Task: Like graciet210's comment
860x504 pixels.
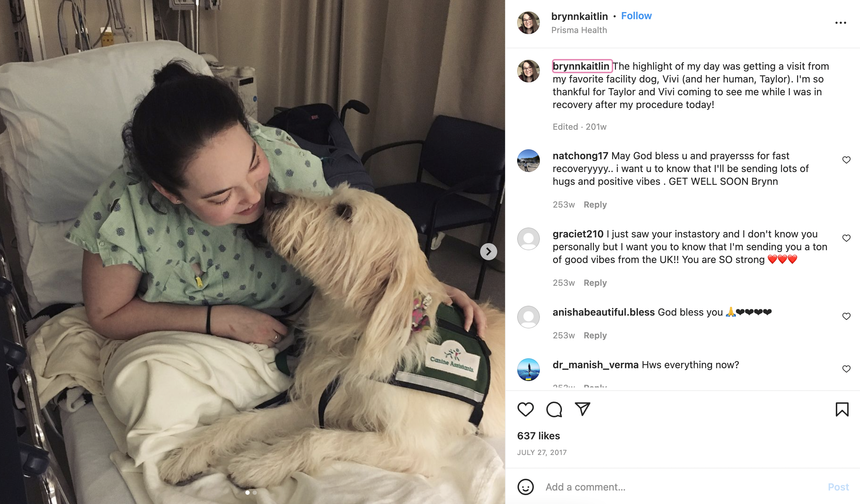Action: click(x=846, y=238)
